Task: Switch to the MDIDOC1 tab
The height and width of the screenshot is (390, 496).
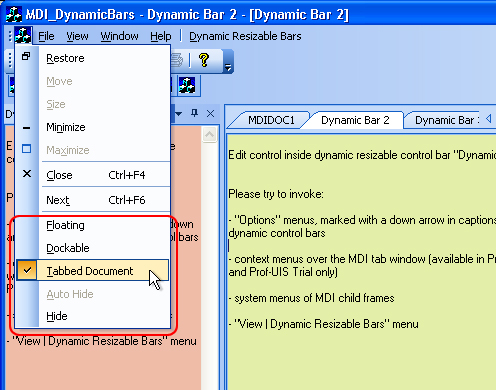Action: pyautogui.click(x=271, y=120)
